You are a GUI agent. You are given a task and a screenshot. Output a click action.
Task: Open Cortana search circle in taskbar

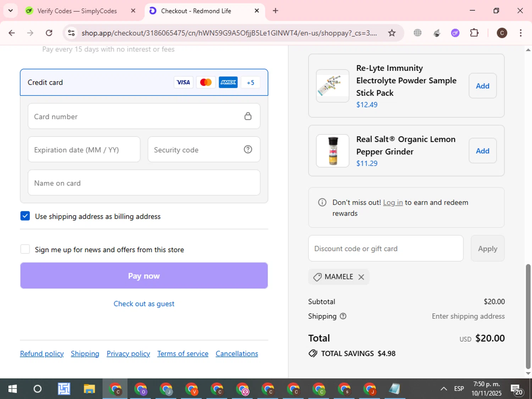click(37, 389)
